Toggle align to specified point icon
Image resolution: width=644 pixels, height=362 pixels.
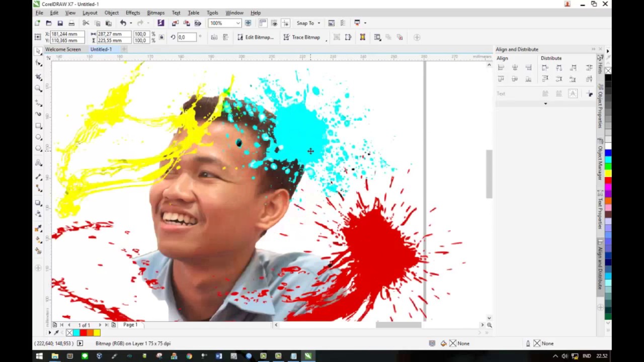[x=590, y=94]
